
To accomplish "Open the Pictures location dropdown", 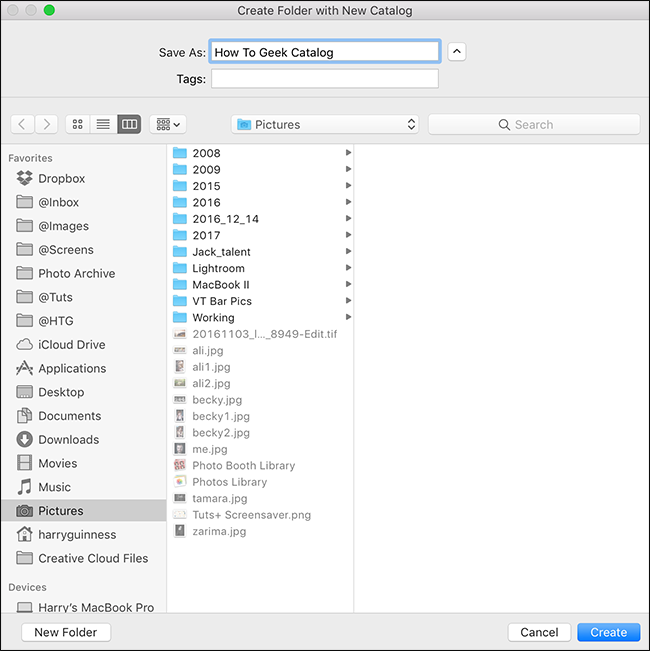I will point(325,125).
